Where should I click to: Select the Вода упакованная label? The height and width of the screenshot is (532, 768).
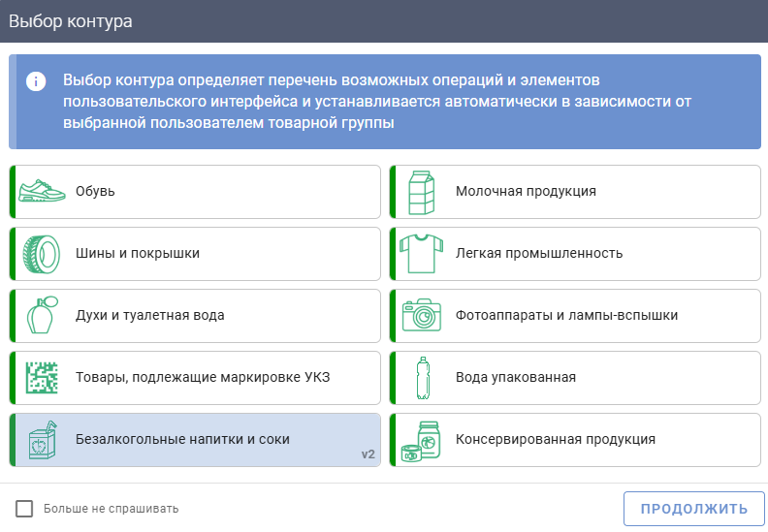(x=516, y=377)
